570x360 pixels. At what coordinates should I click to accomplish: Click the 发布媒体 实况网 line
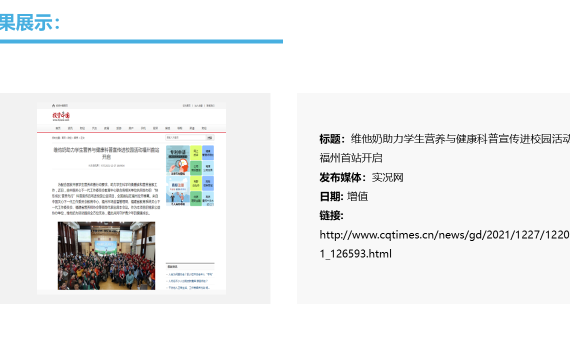361,177
